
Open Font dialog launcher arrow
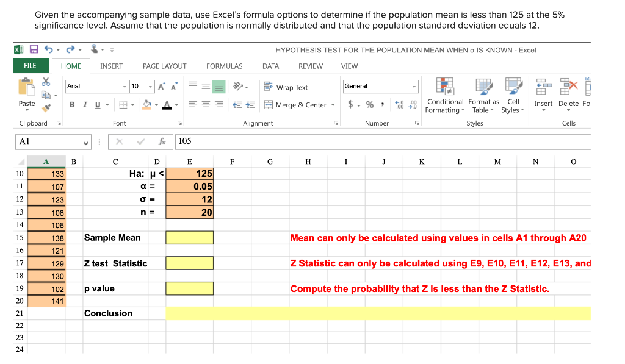pyautogui.click(x=179, y=123)
